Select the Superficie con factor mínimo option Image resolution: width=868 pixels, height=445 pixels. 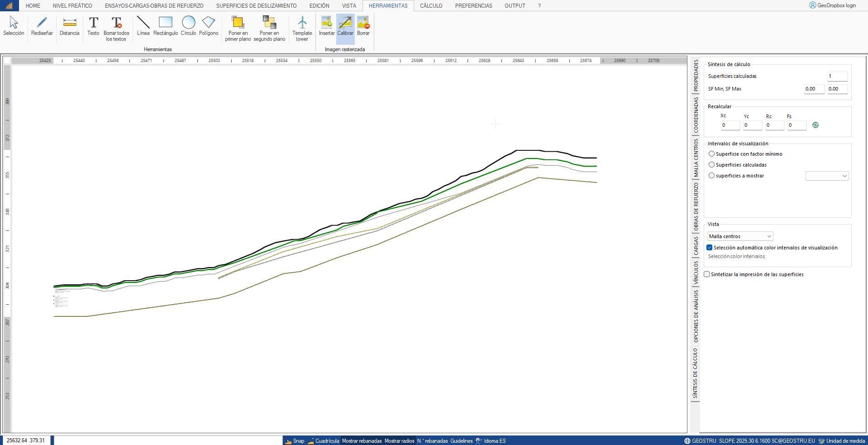711,154
